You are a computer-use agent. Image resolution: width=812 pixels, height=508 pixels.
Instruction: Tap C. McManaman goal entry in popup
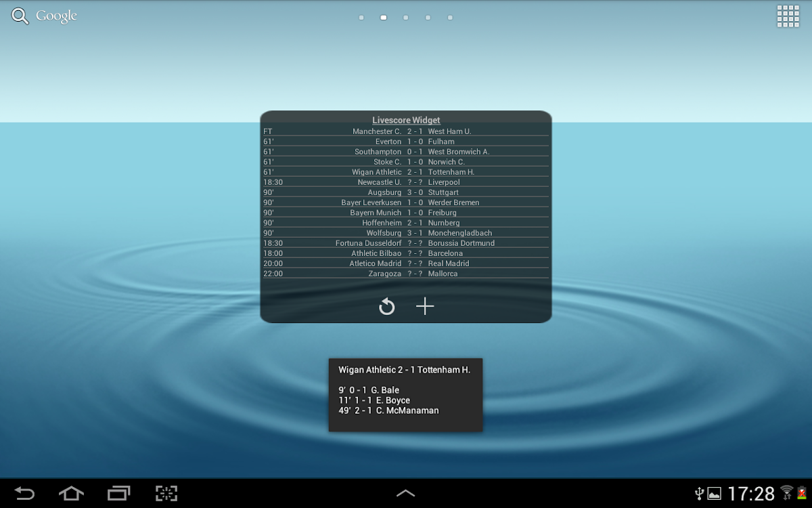point(388,410)
